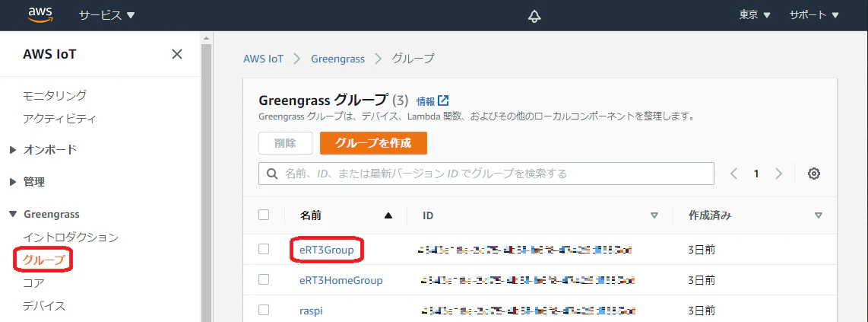Expand the オンボード section
This screenshot has width=868, height=322.
[43, 150]
